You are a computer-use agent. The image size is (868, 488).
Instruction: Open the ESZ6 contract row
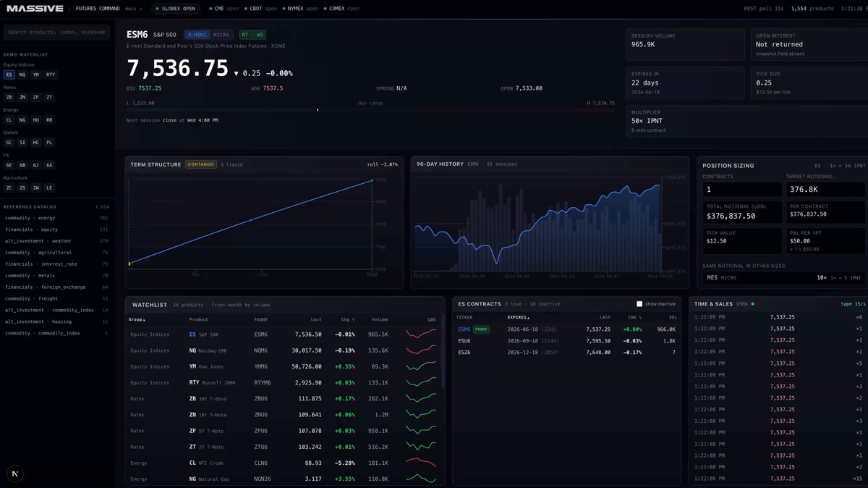(567, 352)
